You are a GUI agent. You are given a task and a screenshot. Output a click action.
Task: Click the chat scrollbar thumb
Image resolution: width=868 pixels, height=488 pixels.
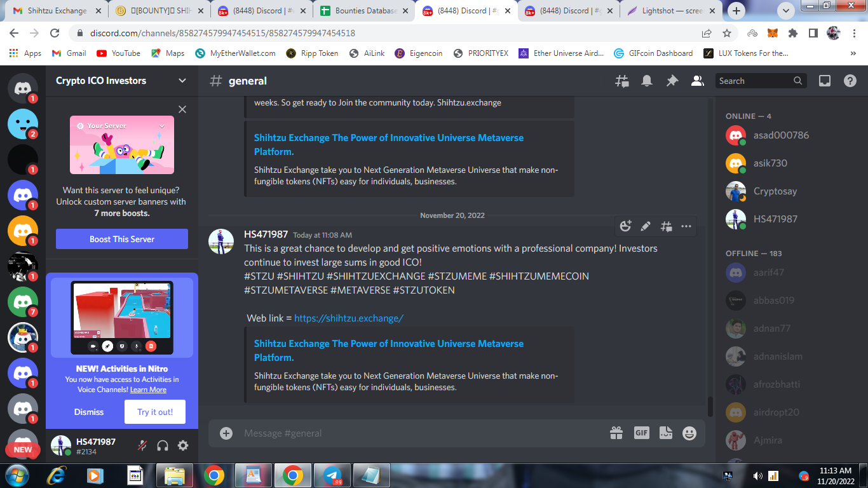click(710, 407)
